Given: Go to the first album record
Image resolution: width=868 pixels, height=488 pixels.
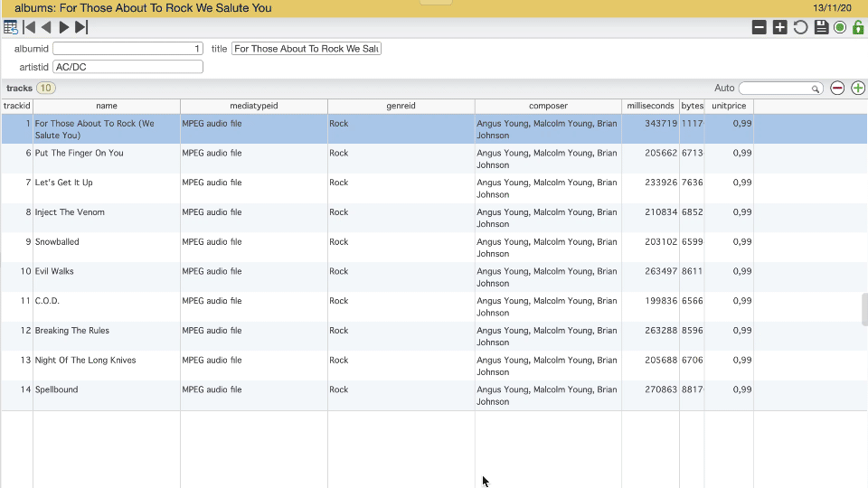Looking at the screenshot, I should coord(29,27).
